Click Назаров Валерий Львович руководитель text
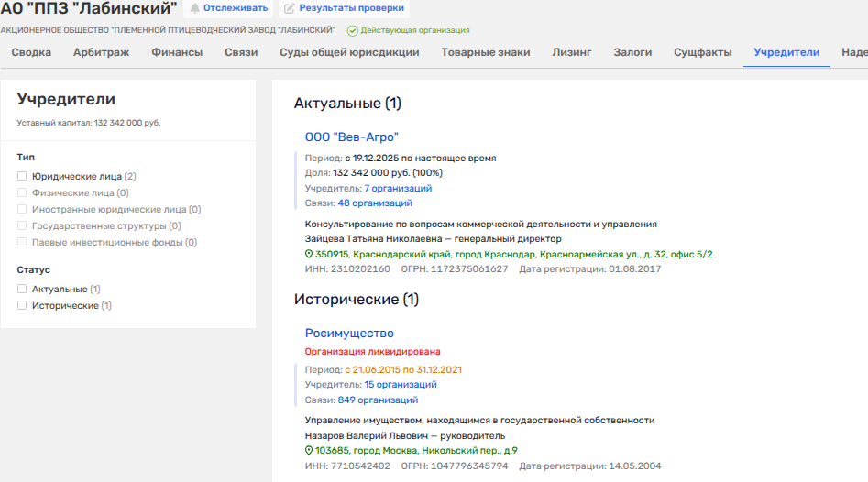The image size is (868, 482). [404, 435]
